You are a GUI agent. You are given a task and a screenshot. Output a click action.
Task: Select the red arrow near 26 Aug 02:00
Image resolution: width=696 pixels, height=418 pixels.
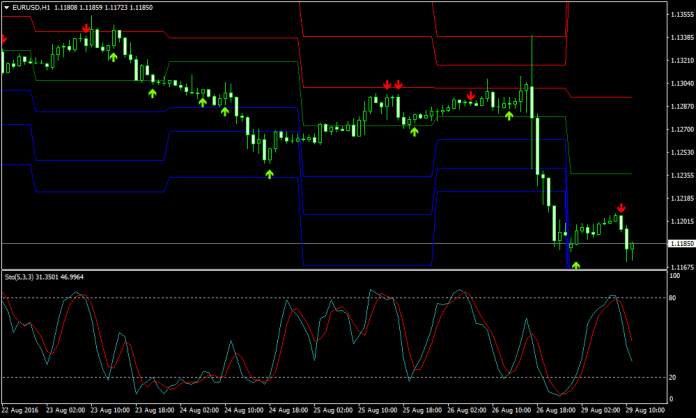[470, 95]
